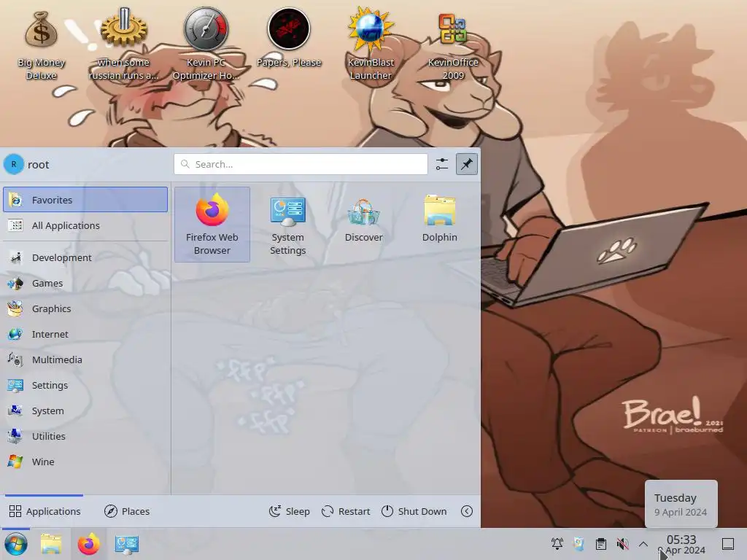Screen dimensions: 747x560
Task: Switch to the Places tab
Action: point(127,511)
